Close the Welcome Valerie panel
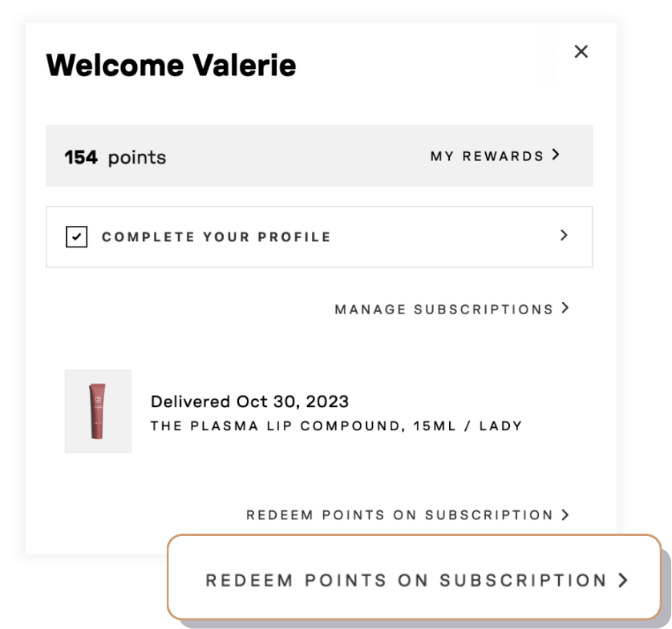Screen dimensions: 672x629 coord(581,52)
